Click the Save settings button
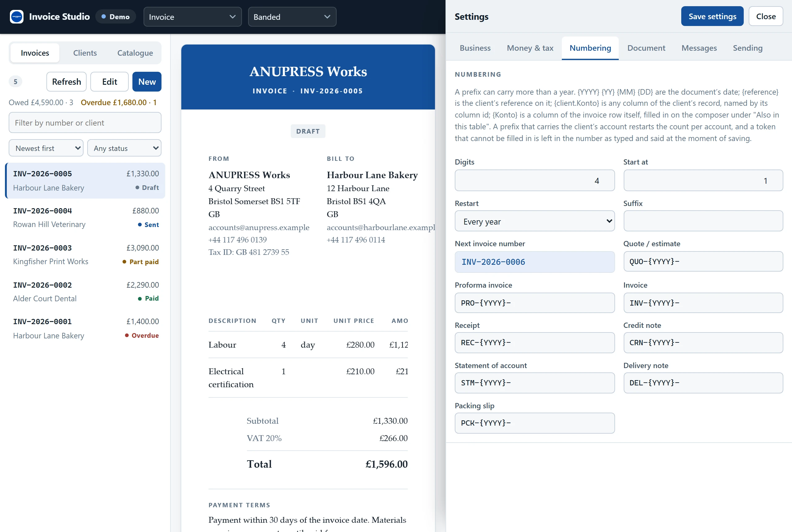792x532 pixels. coord(712,16)
